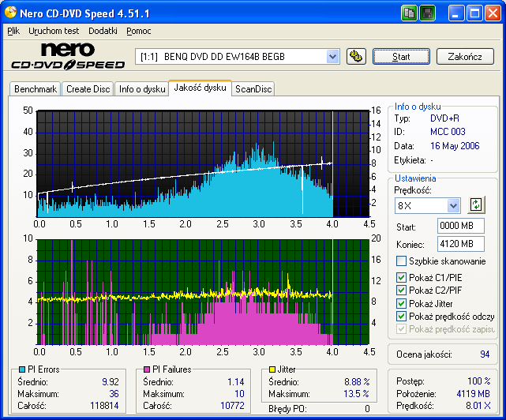Close the Nero CD-DVD Speed window

[x=493, y=13]
